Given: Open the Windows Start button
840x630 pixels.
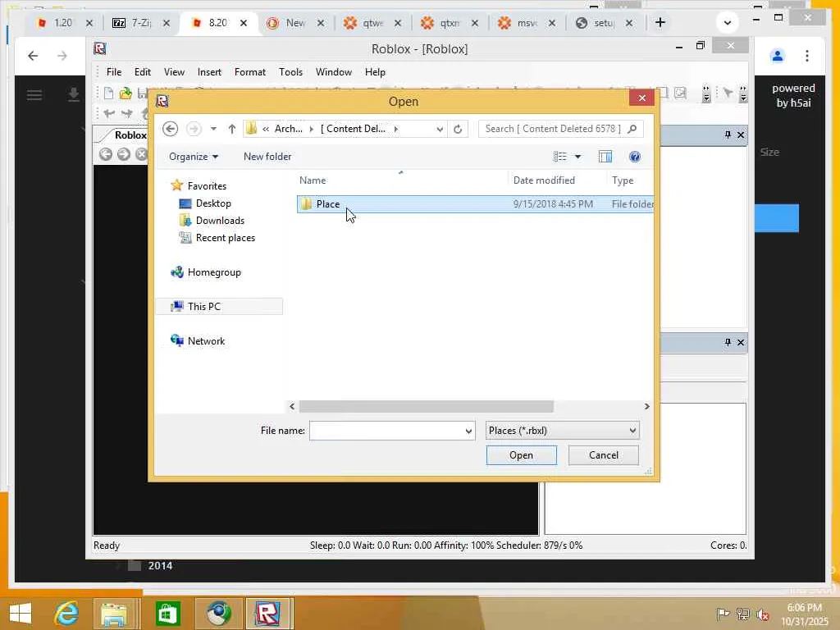Looking at the screenshot, I should point(21,614).
